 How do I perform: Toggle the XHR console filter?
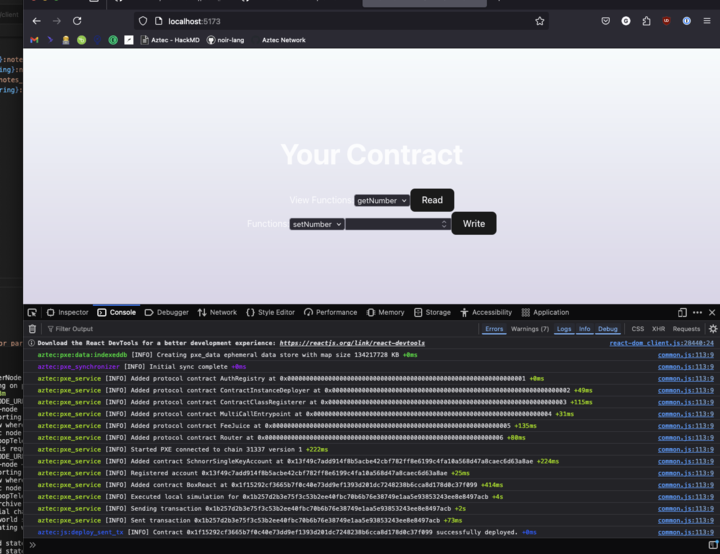658,329
